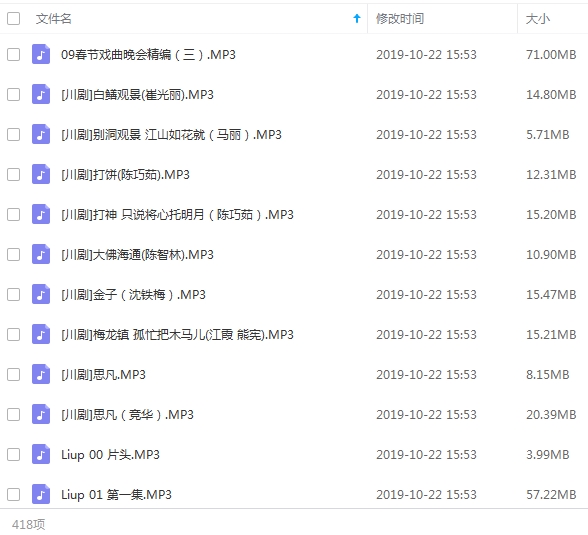Select checkbox for [川剧]白鳝观景(崔光丽).MP3
Screen dimensions: 588x535
(x=14, y=94)
